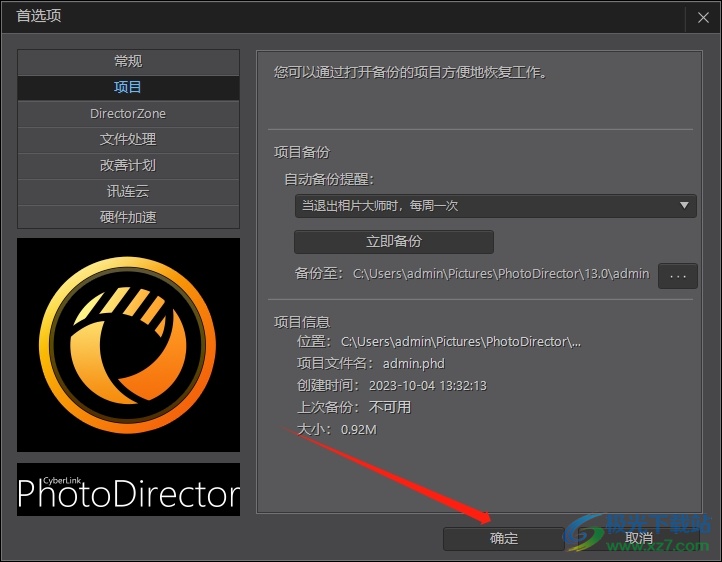Click the backup path C:\Users\admin\Pictures\PhotoDirector\13.0\admin

pos(501,274)
